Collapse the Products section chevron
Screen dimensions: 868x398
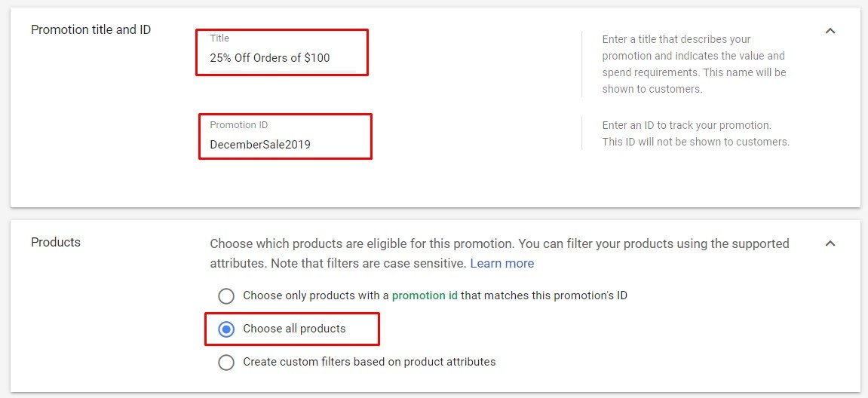[x=830, y=243]
